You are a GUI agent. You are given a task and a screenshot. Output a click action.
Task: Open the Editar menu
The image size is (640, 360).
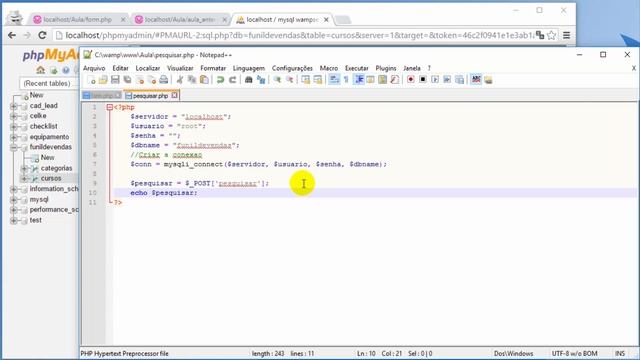pos(120,68)
